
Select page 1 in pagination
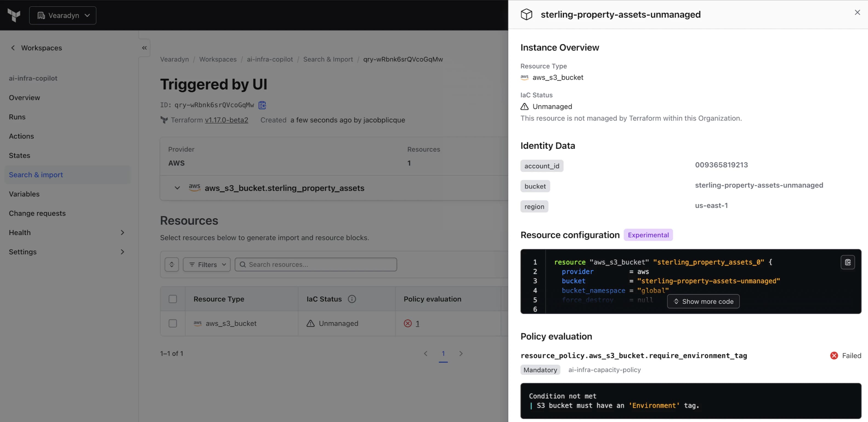[x=443, y=353]
